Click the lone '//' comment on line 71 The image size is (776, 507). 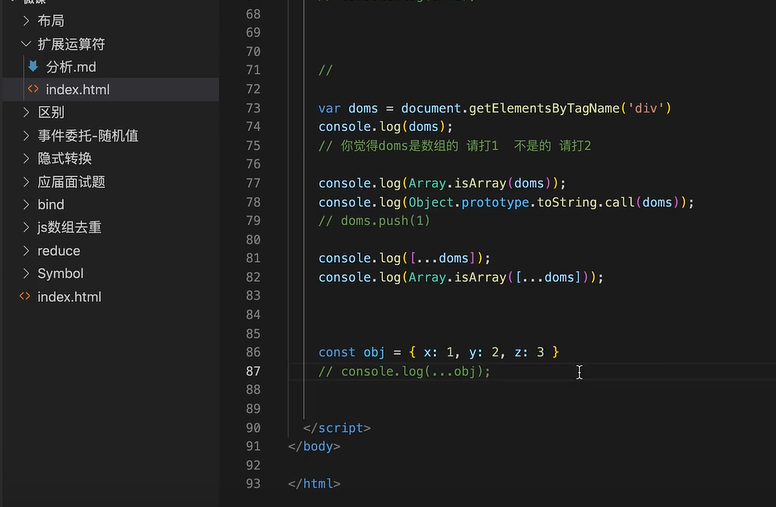tap(325, 70)
